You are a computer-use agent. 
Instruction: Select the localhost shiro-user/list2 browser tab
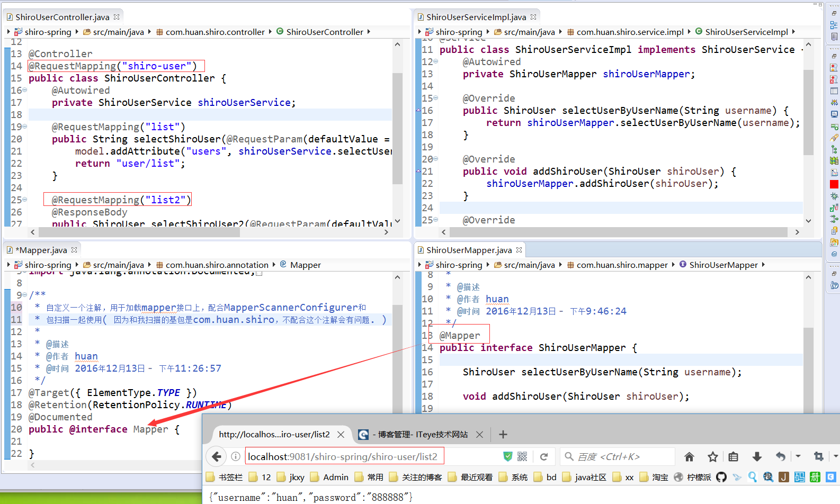(274, 435)
